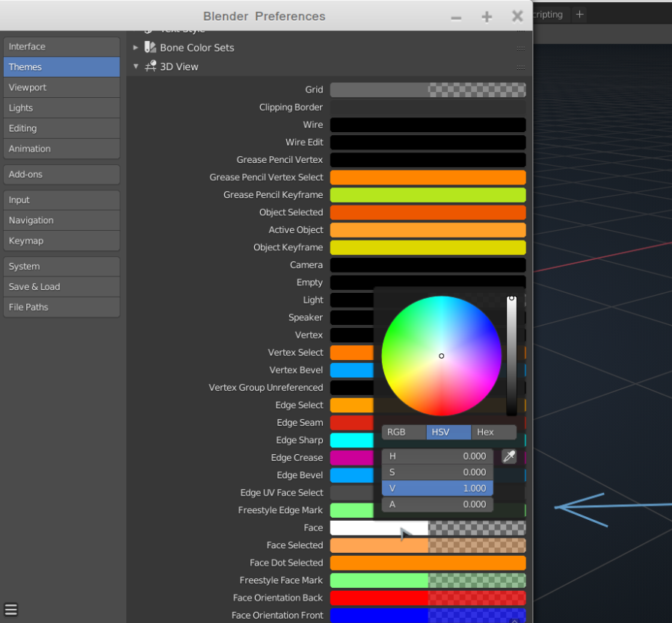The height and width of the screenshot is (623, 672).
Task: Pick a color on the color wheel
Action: click(442, 356)
